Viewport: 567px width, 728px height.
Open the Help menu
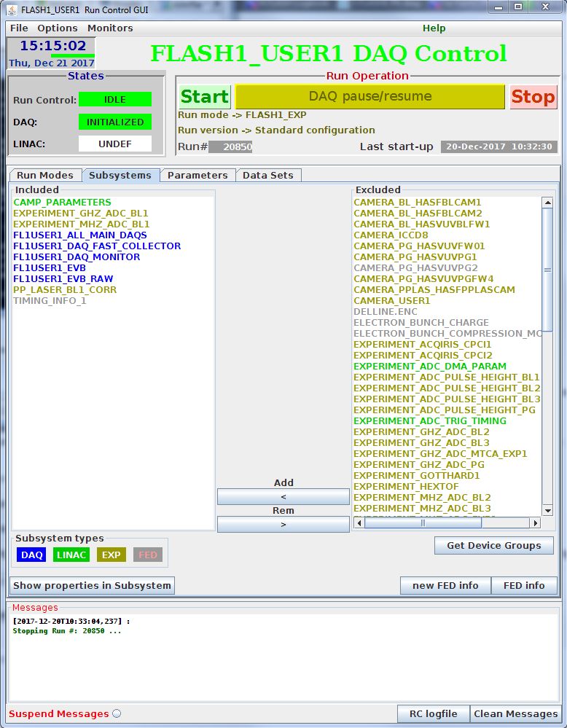pos(434,28)
